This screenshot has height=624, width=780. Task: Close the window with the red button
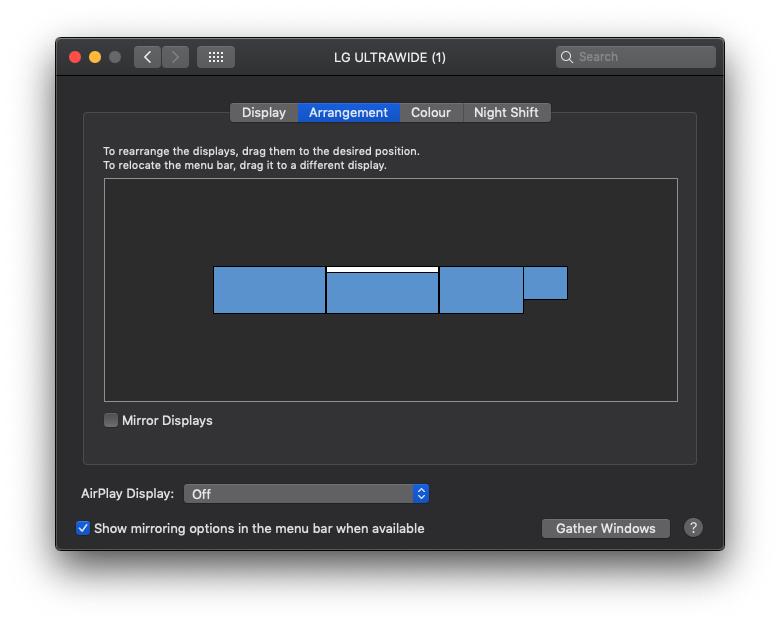pos(75,57)
